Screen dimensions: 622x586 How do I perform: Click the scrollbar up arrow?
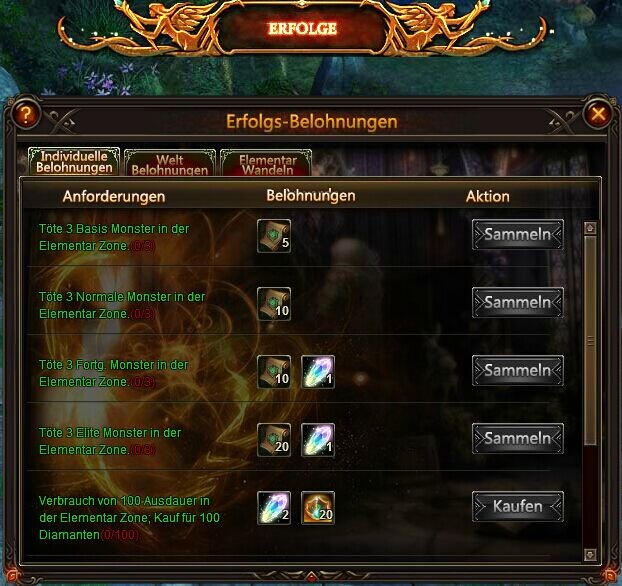click(x=590, y=228)
